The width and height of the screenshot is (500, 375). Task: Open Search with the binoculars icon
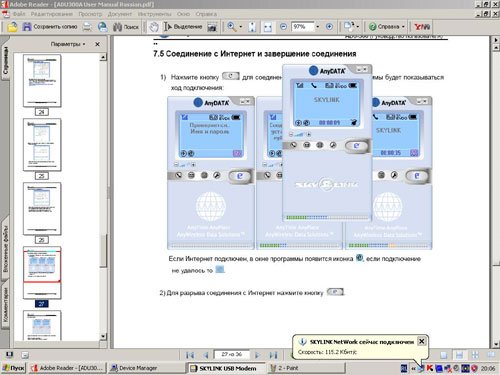point(126,27)
